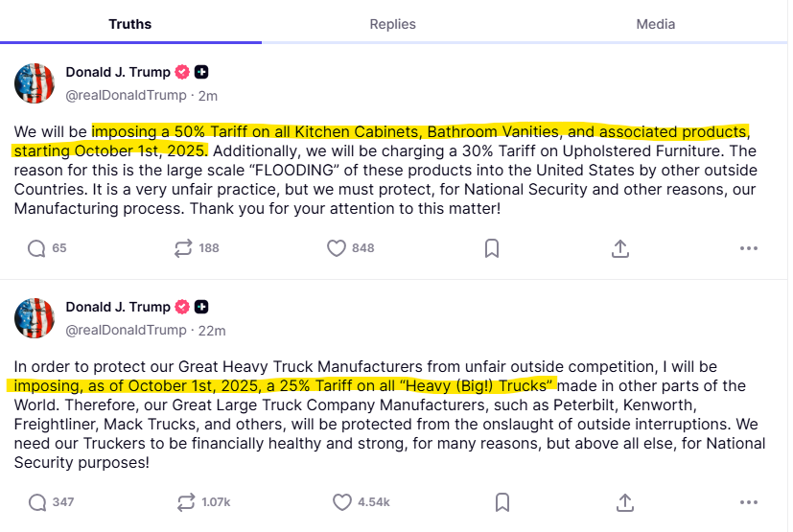
Task: Click the avatar on the first post
Action: point(35,83)
